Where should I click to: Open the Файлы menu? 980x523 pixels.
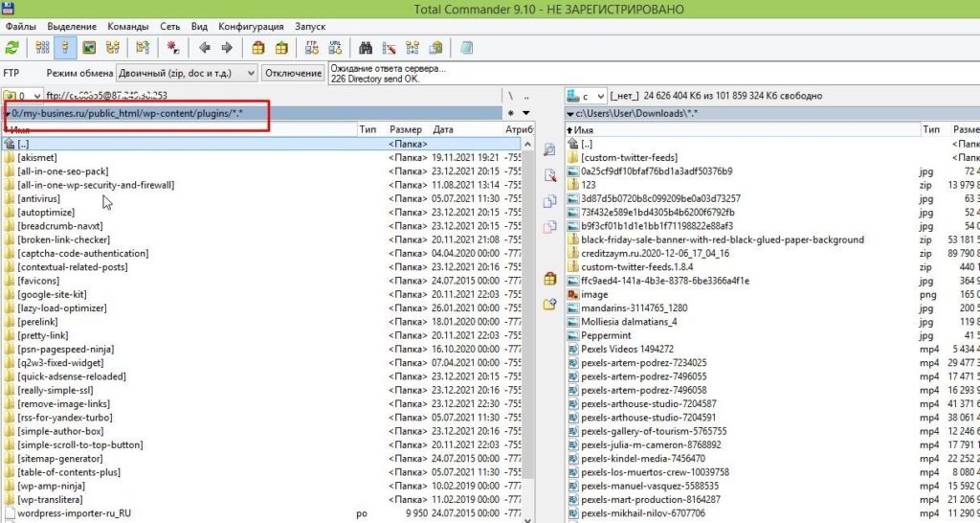(x=21, y=26)
